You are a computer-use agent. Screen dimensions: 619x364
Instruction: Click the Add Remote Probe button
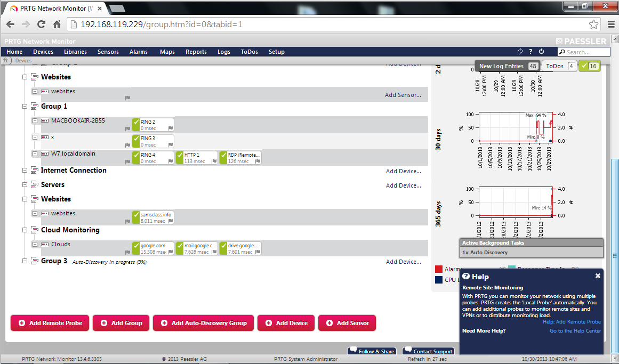pyautogui.click(x=50, y=323)
